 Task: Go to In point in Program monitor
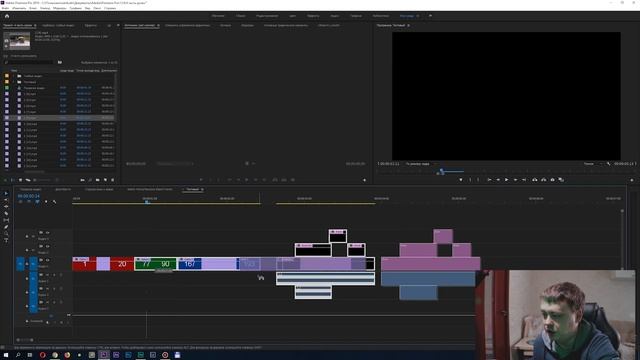coord(489,180)
